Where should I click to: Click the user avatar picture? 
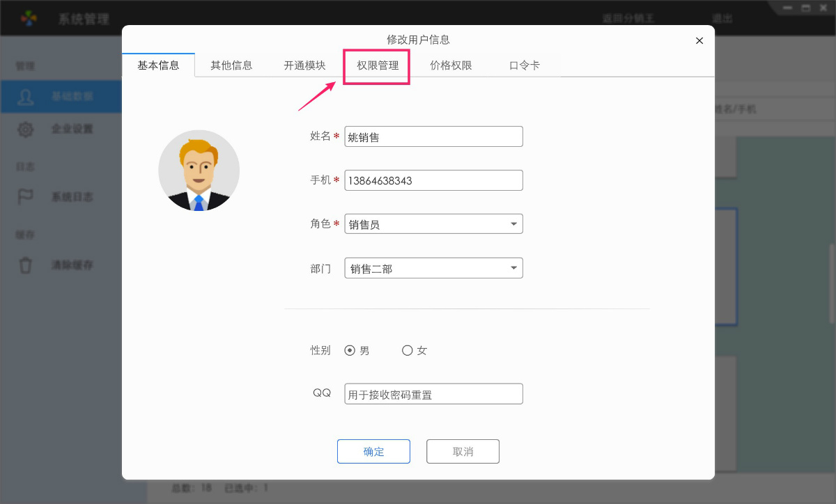tap(199, 171)
